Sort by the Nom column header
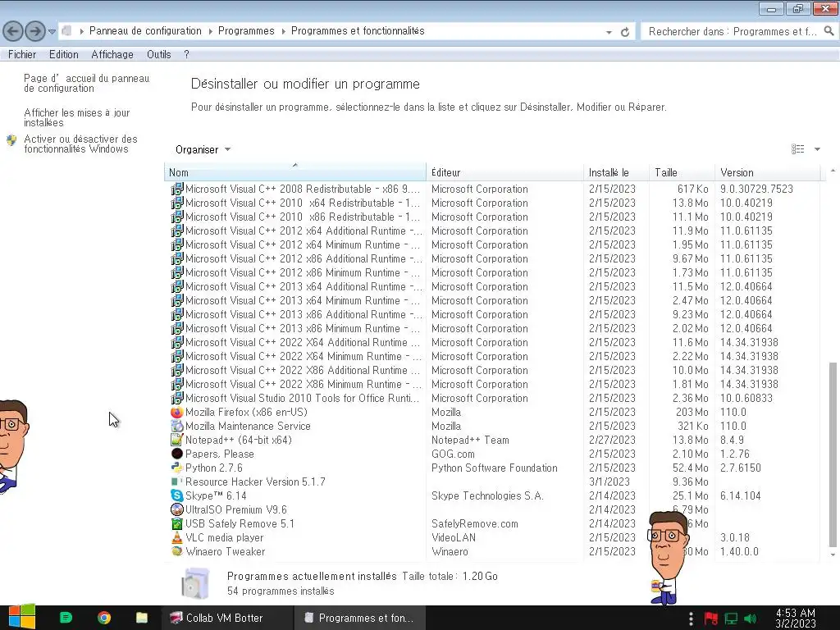840x630 pixels. (x=295, y=172)
